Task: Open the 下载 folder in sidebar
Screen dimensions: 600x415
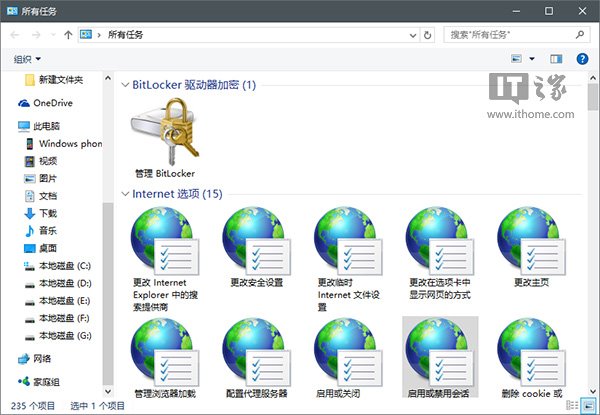Action: 41,213
